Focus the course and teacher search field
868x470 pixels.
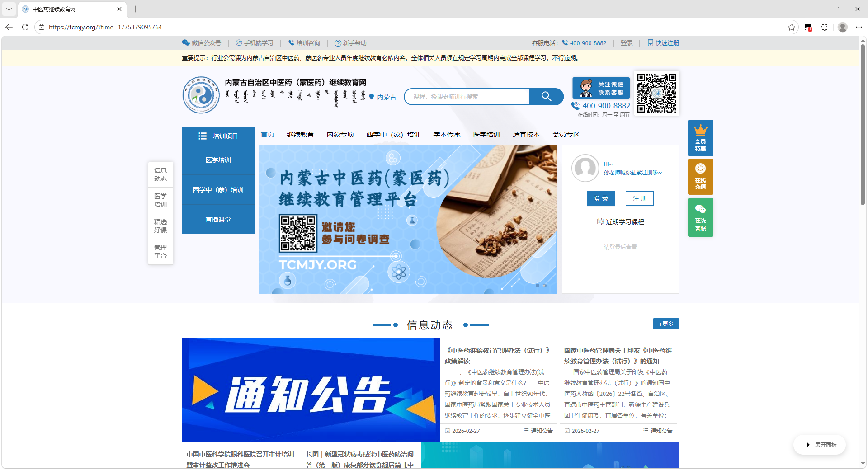tap(467, 97)
